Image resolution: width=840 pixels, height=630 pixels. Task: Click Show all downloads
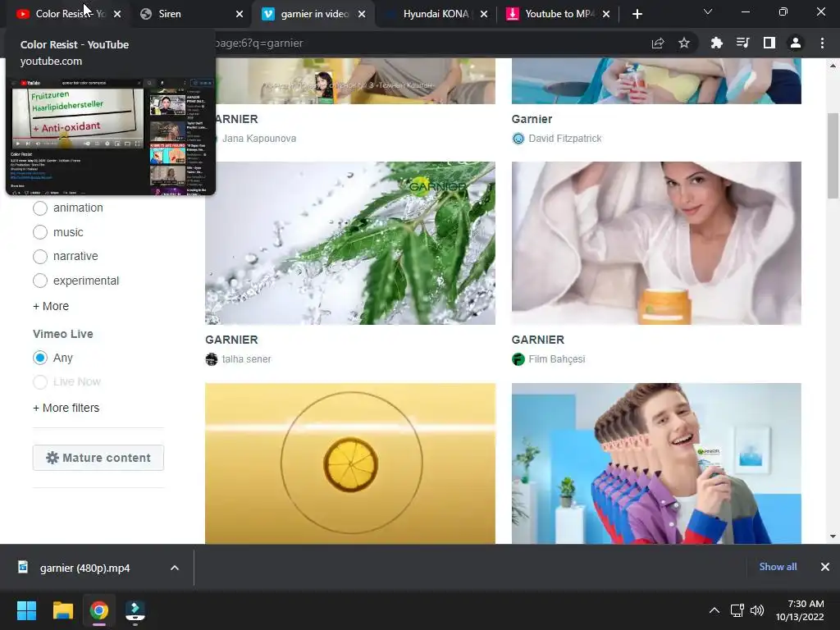click(778, 567)
